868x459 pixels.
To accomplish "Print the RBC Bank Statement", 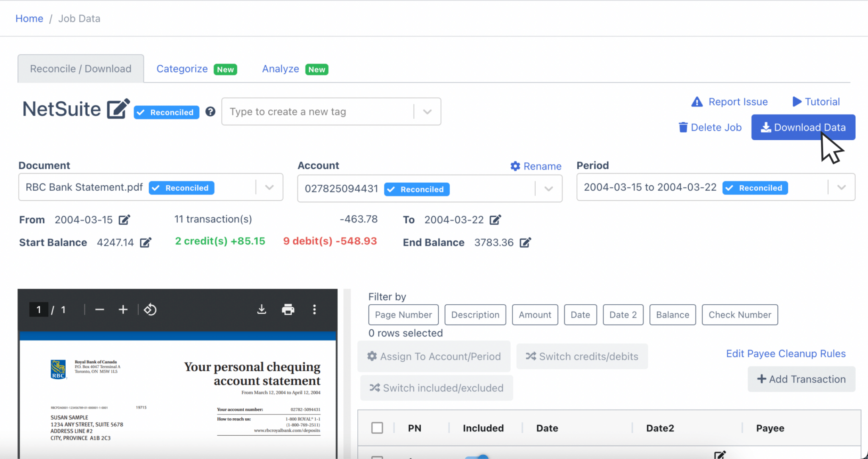I will [288, 309].
